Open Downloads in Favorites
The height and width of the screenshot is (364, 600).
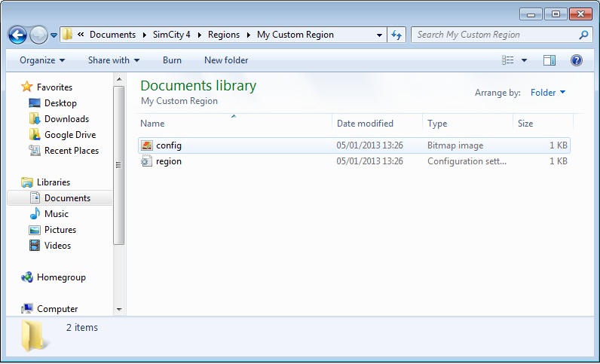pos(66,119)
